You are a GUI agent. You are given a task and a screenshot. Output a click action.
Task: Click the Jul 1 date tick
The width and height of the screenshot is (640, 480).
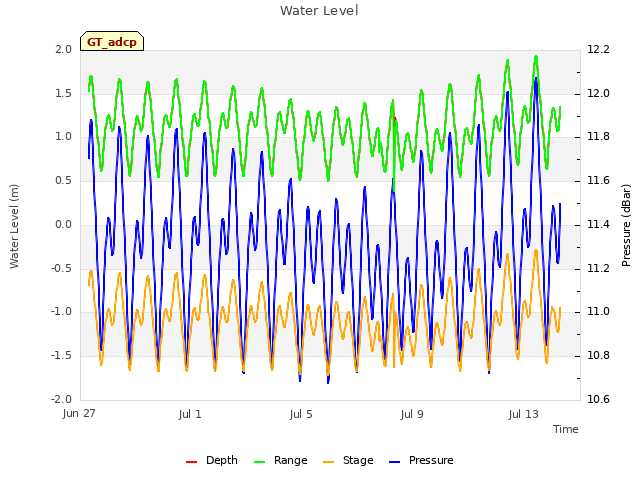point(190,414)
